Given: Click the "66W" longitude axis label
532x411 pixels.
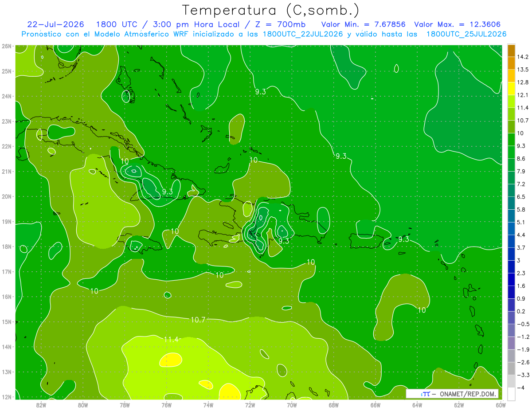Looking at the screenshot, I should (x=376, y=405).
